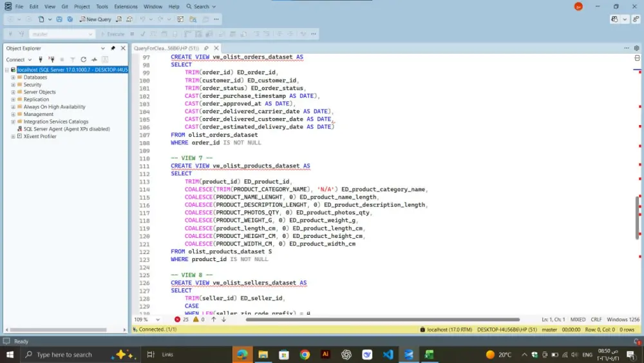Go to next issue with down arrow
Screen dimensions: 644x363
224,319
